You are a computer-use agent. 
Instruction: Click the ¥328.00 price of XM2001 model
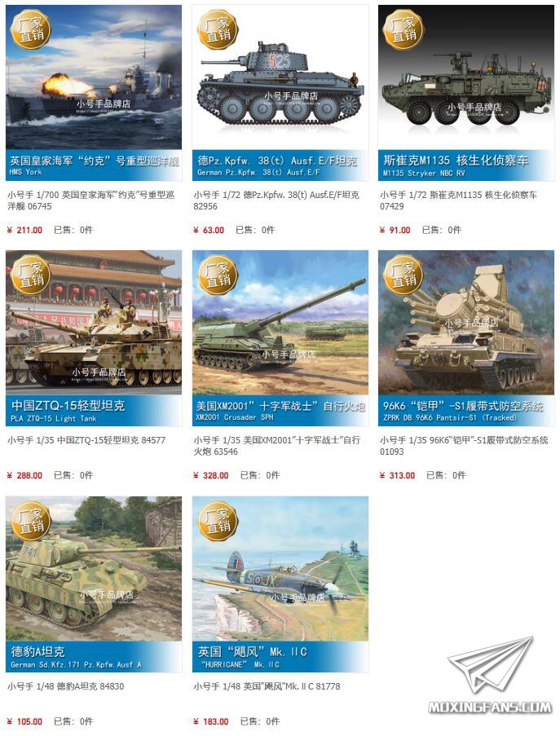point(211,475)
